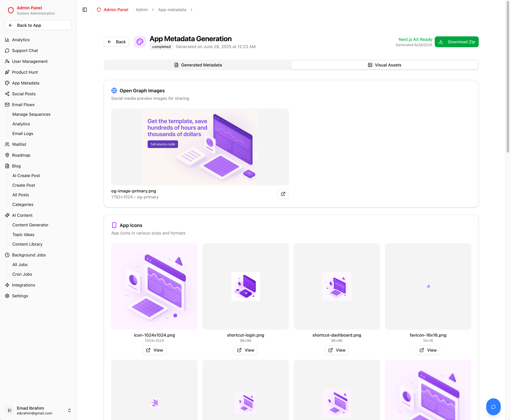
Task: Click the Settings gear icon
Action: coord(7,296)
